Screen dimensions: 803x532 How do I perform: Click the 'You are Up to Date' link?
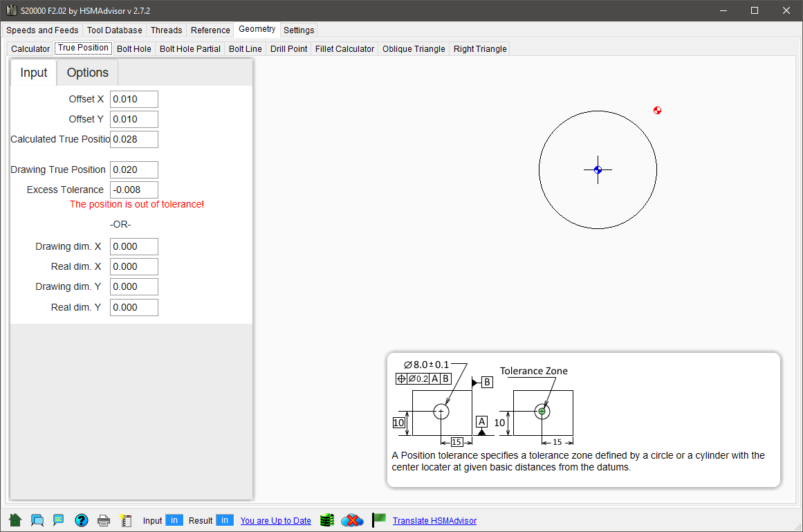pyautogui.click(x=276, y=521)
